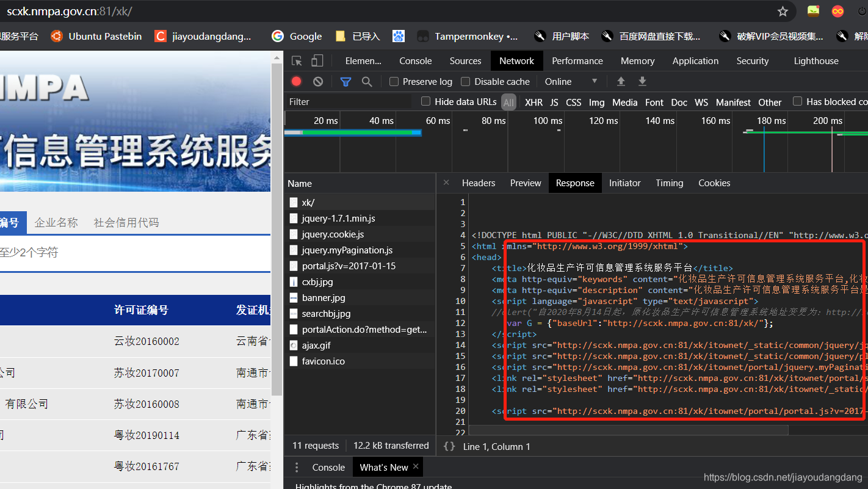Toggle the device toolbar icon

[317, 61]
